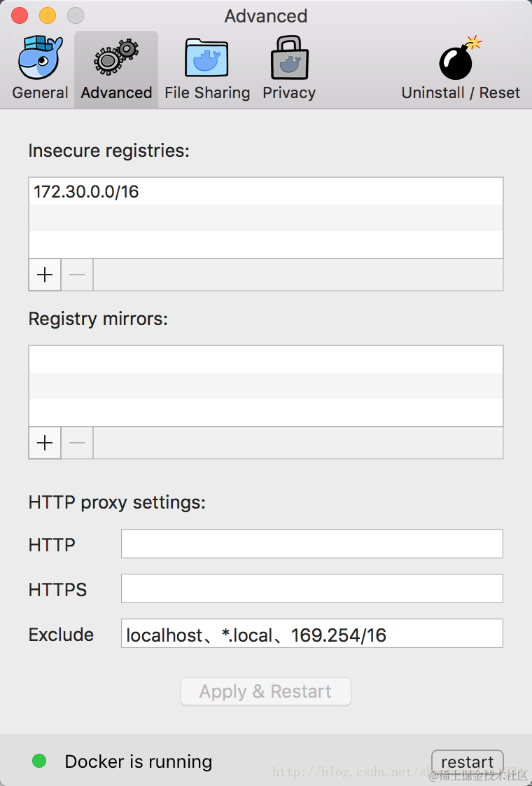Select the 172.30.0.0/16 registry entry

tap(86, 191)
